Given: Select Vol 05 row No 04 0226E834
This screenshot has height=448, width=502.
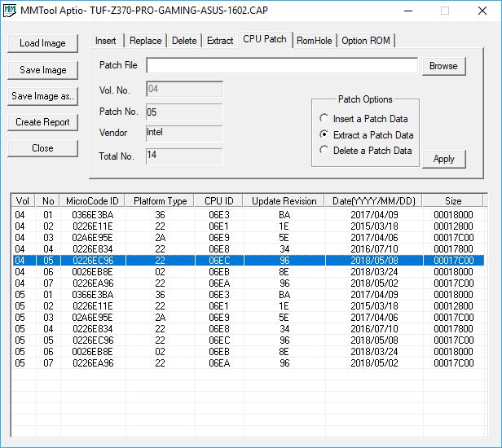Looking at the screenshot, I should point(248,329).
